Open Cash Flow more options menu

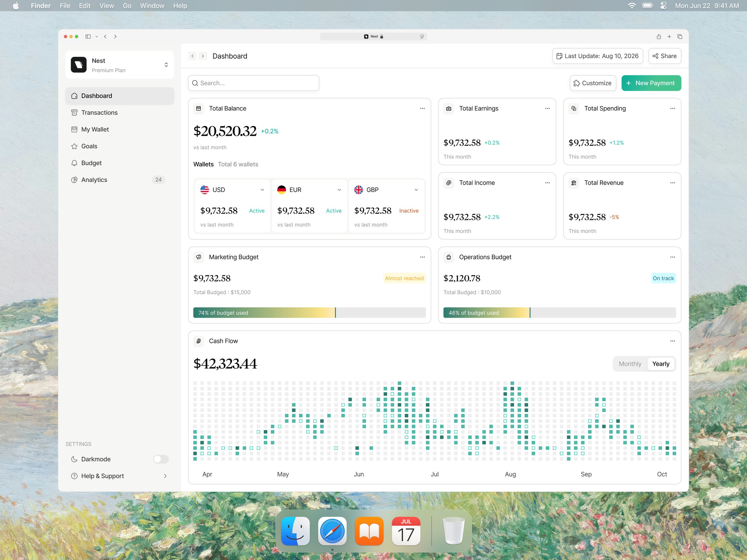coord(672,341)
